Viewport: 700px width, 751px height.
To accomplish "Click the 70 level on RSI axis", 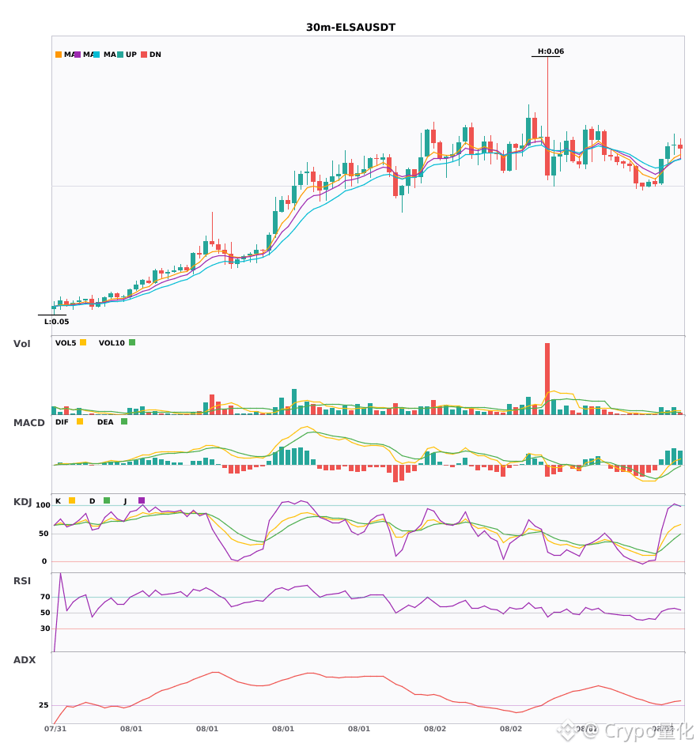I will [45, 597].
